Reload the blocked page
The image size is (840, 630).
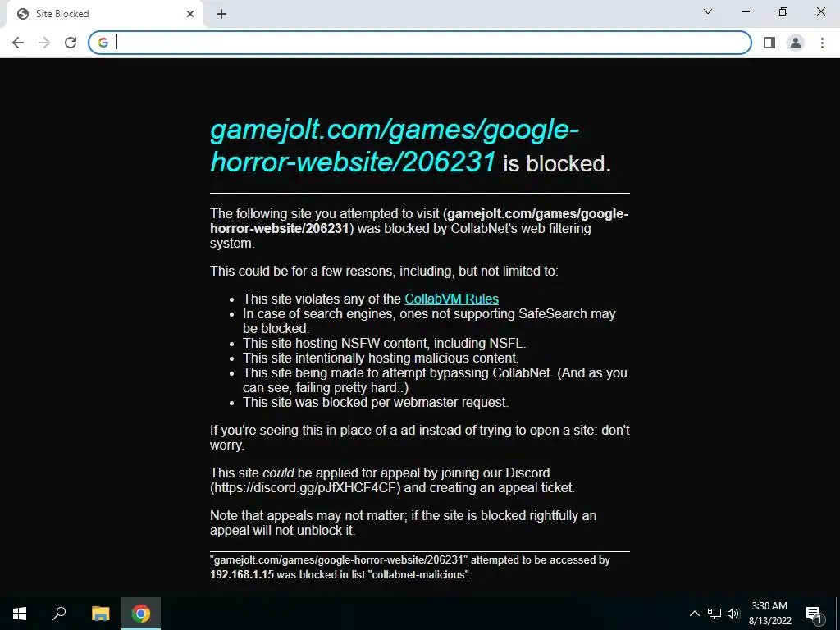71,43
